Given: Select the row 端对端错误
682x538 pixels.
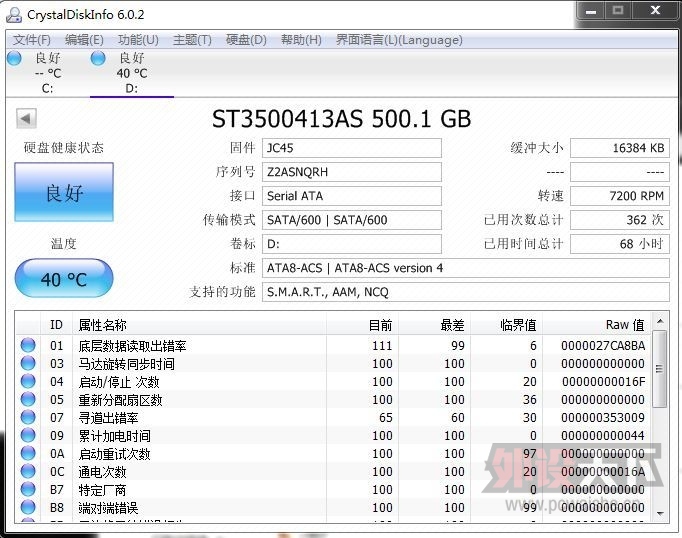Looking at the screenshot, I should (334, 507).
